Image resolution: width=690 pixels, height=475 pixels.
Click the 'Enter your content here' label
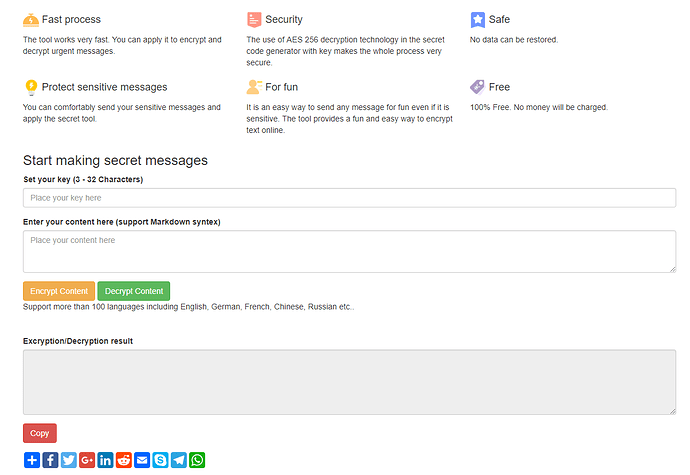click(122, 222)
